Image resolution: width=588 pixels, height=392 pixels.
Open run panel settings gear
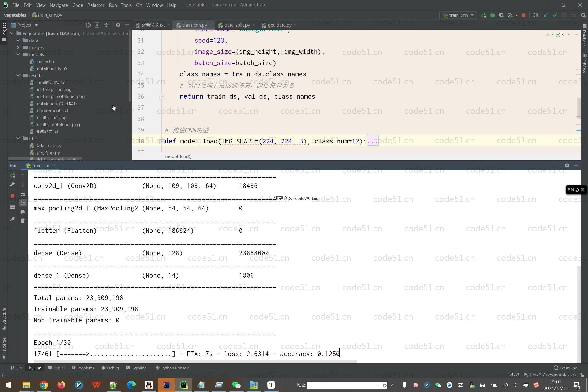[567, 165]
